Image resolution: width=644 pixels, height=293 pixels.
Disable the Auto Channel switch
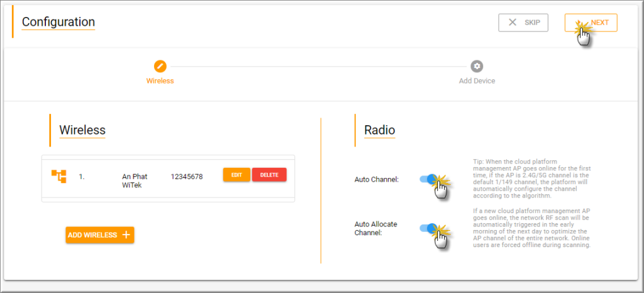click(429, 179)
